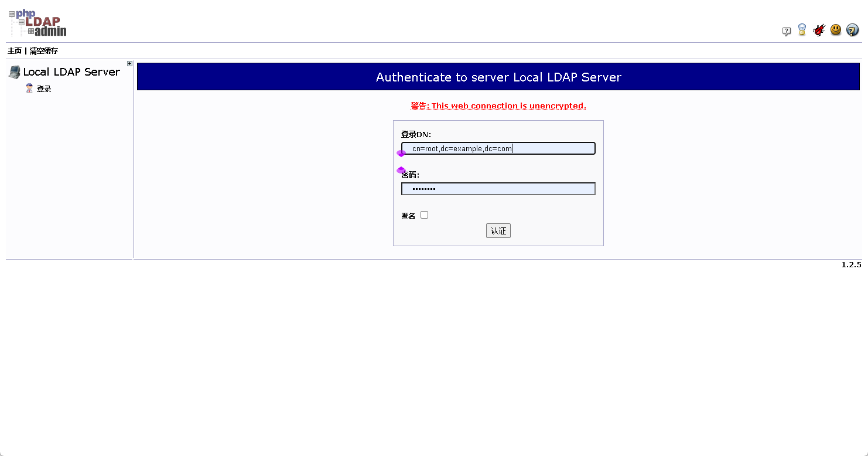The image size is (868, 456).
Task: Submit login with the 认证 button
Action: pos(498,231)
